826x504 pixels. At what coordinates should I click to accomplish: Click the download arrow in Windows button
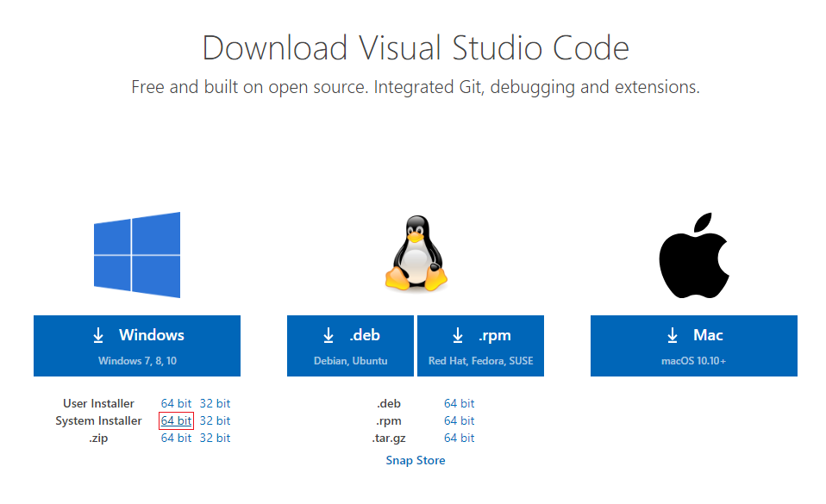click(98, 335)
